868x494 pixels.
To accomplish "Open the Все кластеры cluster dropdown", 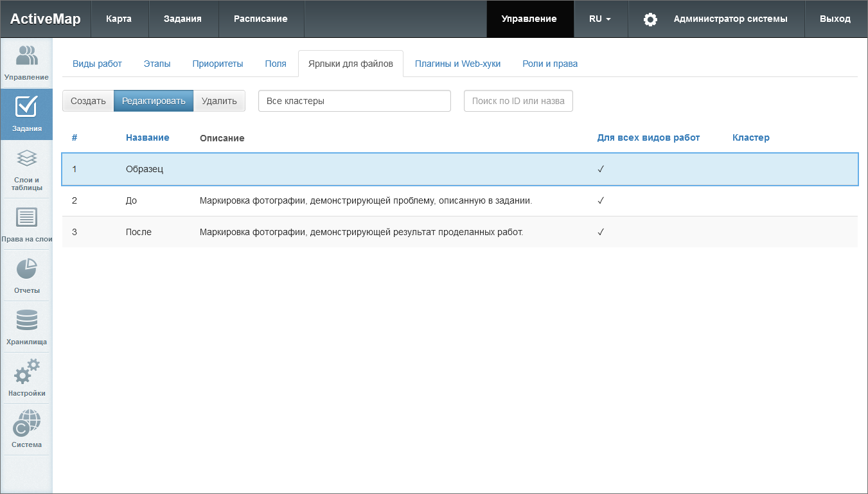I will (354, 101).
